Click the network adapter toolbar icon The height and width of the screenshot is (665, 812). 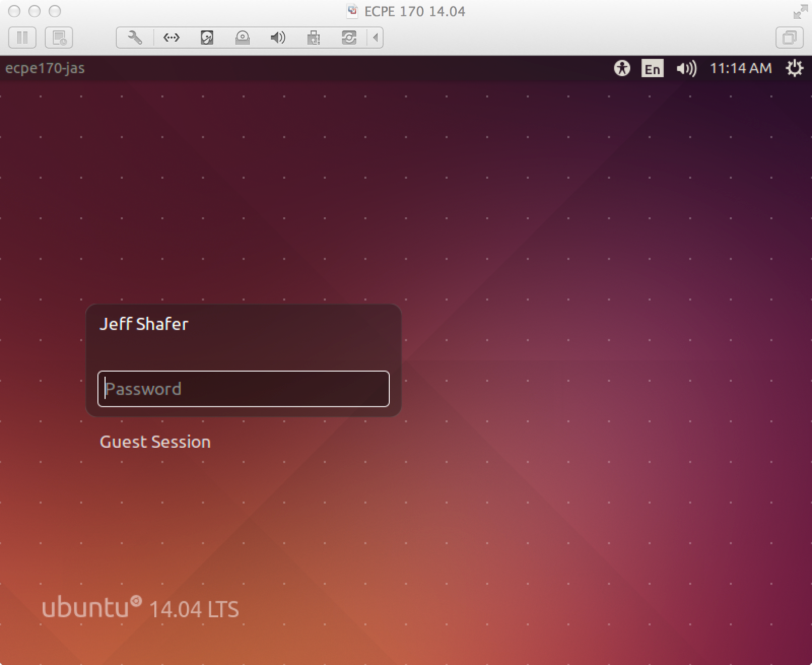click(172, 38)
